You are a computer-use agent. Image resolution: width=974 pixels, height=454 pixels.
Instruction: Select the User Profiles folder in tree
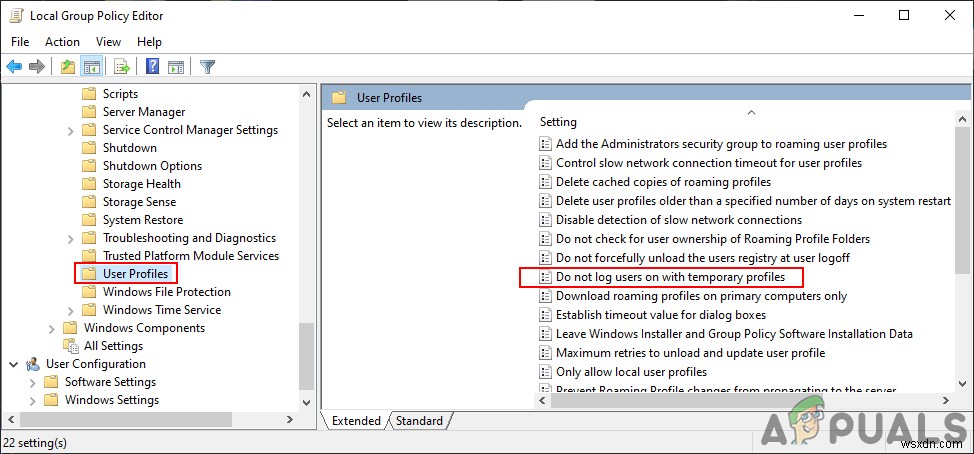coord(134,274)
